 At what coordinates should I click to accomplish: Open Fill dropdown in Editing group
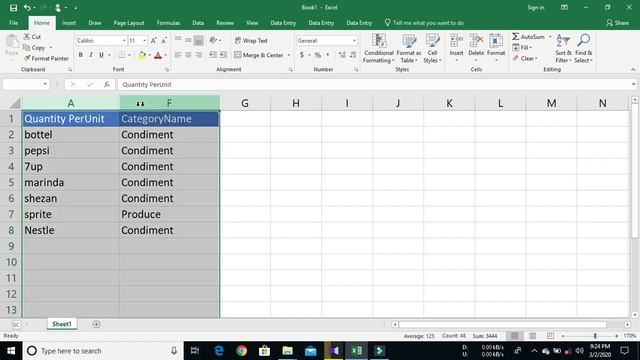point(522,48)
